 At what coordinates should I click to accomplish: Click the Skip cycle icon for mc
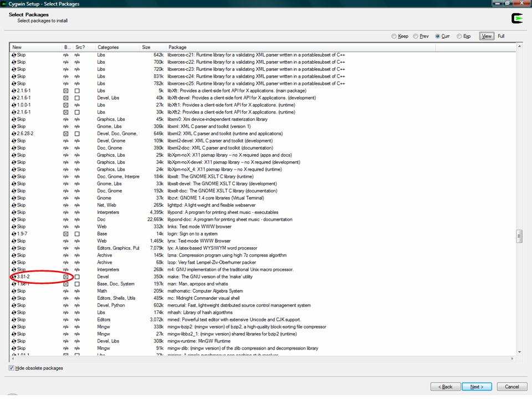[14, 298]
